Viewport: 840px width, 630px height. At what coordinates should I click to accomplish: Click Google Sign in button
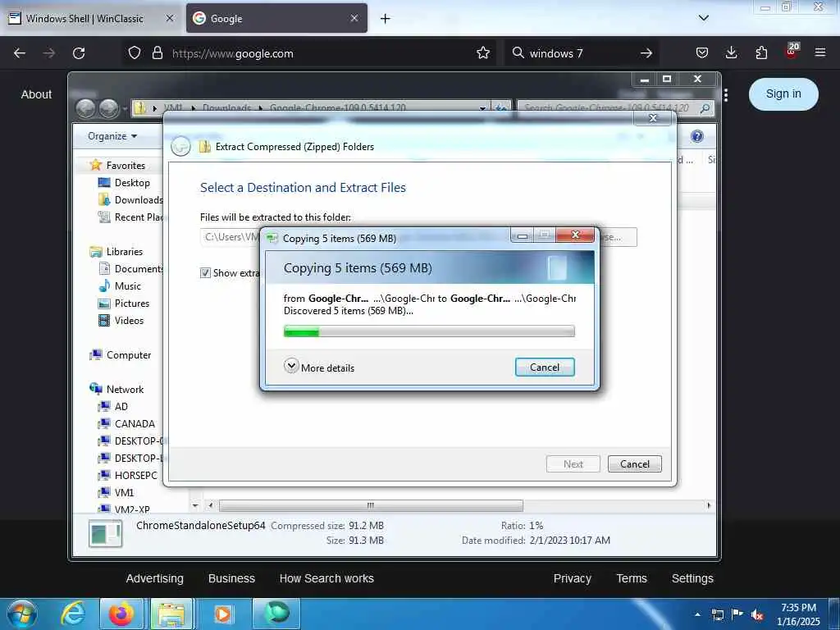(x=783, y=94)
